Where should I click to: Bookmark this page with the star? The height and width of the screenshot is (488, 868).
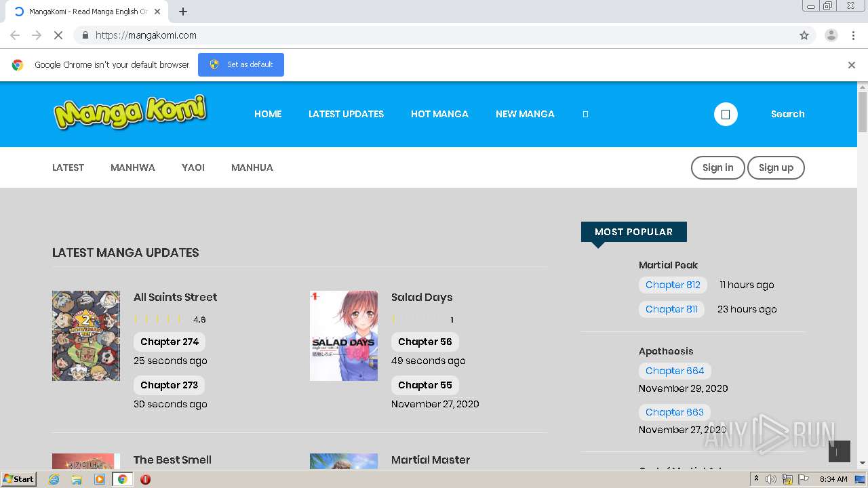[804, 35]
